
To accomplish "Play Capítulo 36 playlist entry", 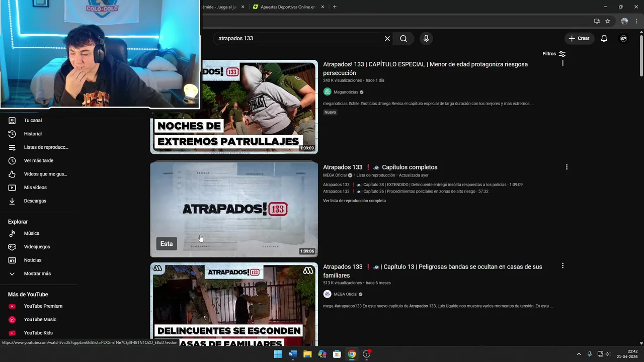I will click(406, 192).
